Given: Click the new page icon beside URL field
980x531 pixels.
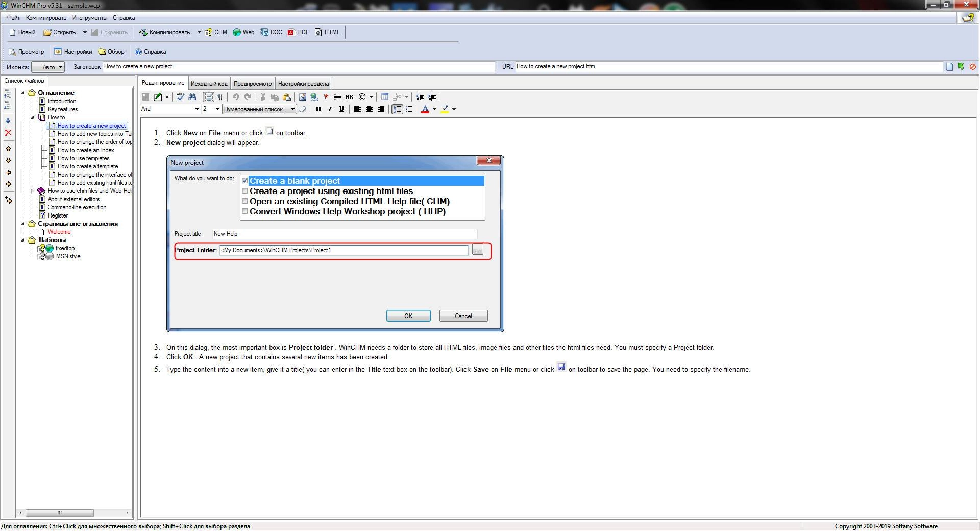Looking at the screenshot, I should [949, 66].
